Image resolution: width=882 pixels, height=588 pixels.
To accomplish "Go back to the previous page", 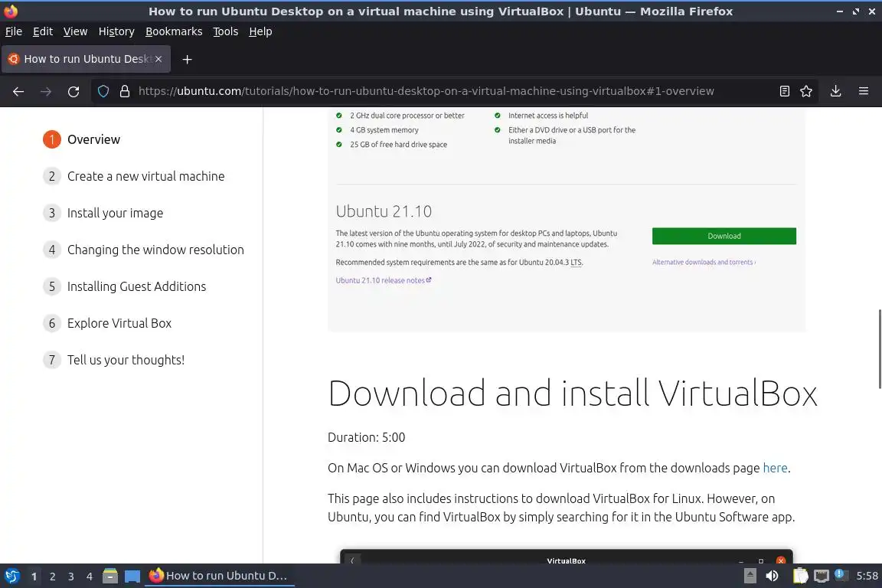I will click(18, 91).
